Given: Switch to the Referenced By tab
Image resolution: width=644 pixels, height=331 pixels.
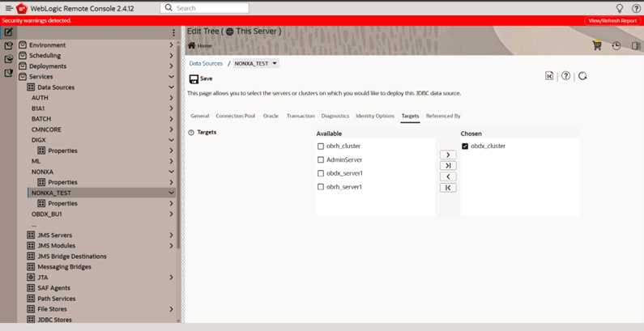Looking at the screenshot, I should 443,116.
